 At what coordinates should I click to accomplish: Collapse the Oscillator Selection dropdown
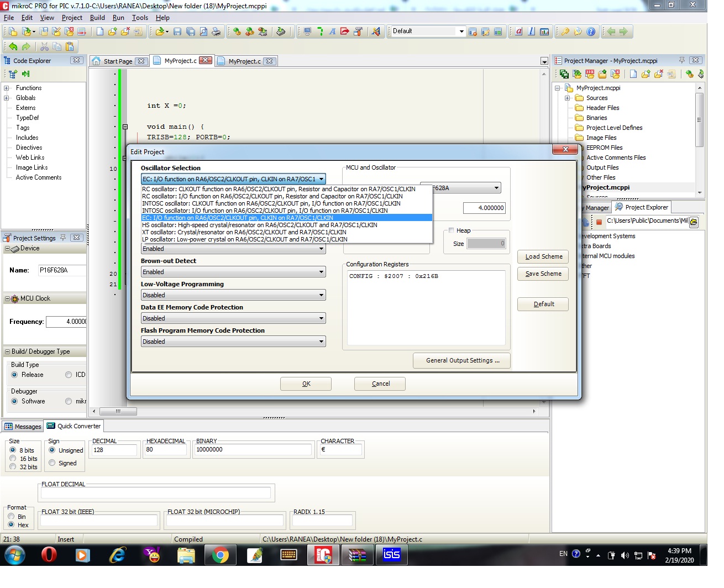[321, 179]
